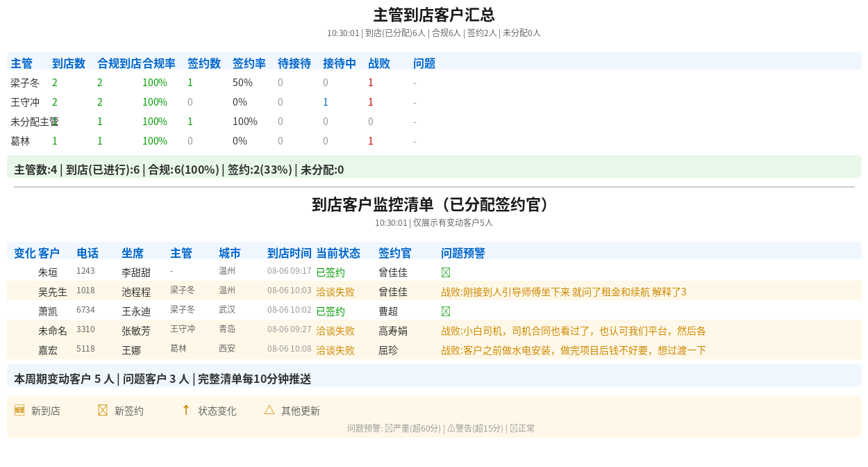
Task: Click the agent name 王永迪
Action: tap(136, 311)
